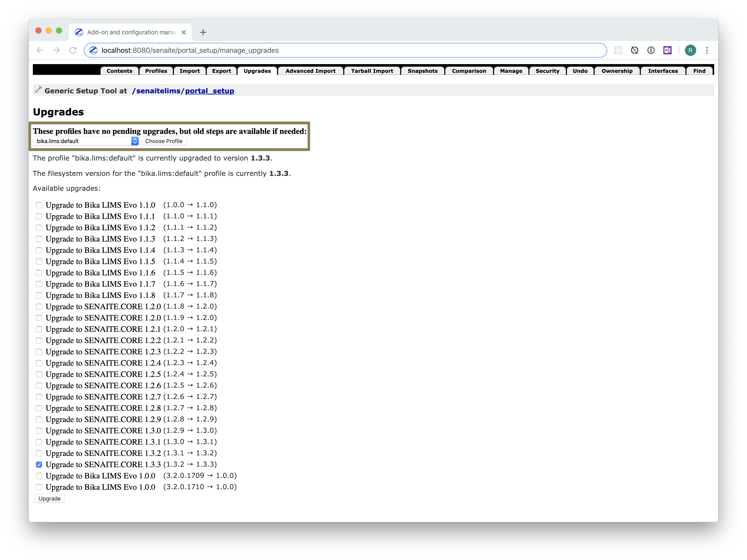Click the wrench icon beside Generic Setup Tool
Viewport: 747px width, 560px height.
38,90
